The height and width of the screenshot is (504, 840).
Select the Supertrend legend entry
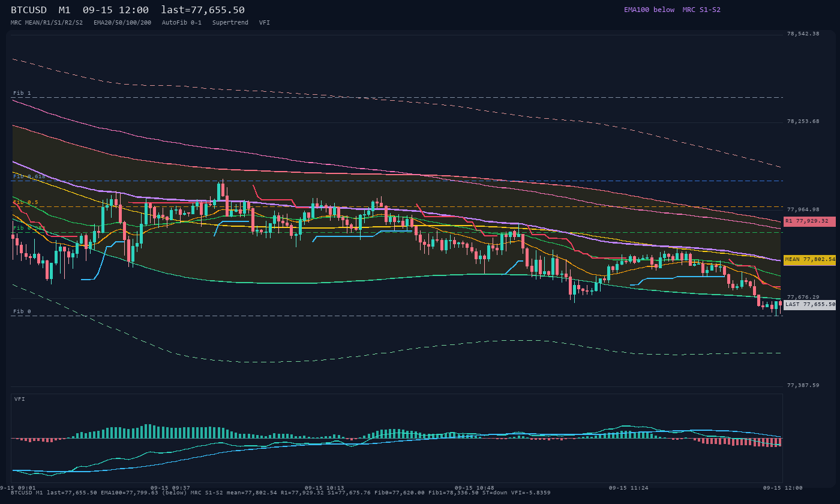pos(230,22)
